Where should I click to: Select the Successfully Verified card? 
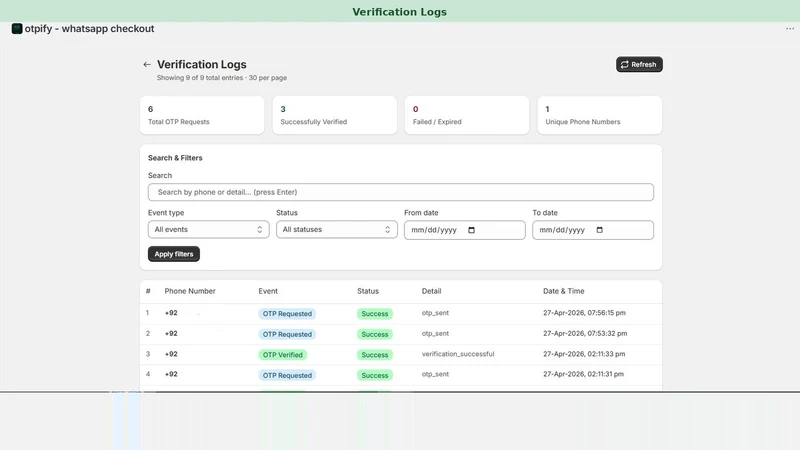tap(334, 115)
